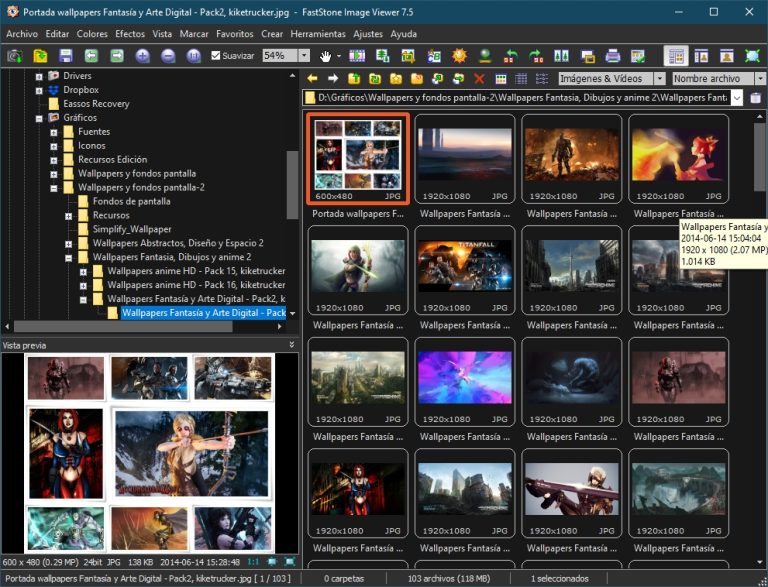This screenshot has height=587, width=768.
Task: Click the yellow back arrow in the browser toolbar
Action: coord(312,78)
